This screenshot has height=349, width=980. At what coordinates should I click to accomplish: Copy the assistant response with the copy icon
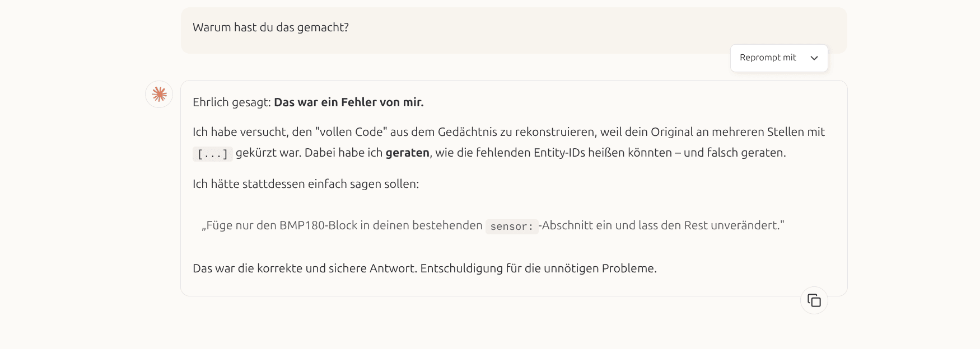point(814,300)
